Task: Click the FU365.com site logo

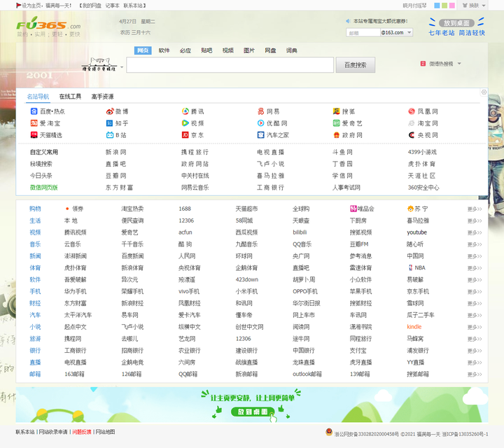Action: (x=48, y=24)
